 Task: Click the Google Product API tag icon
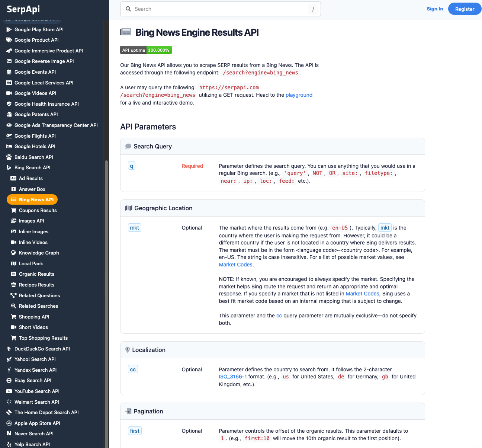pyautogui.click(x=9, y=40)
